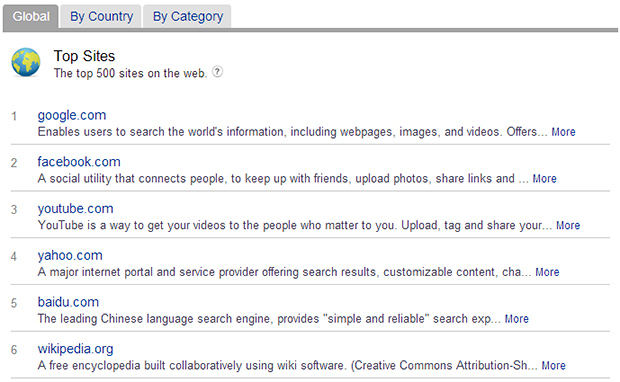Click the YouTube description text
Viewport: 620px width, 382px height.
(295, 225)
